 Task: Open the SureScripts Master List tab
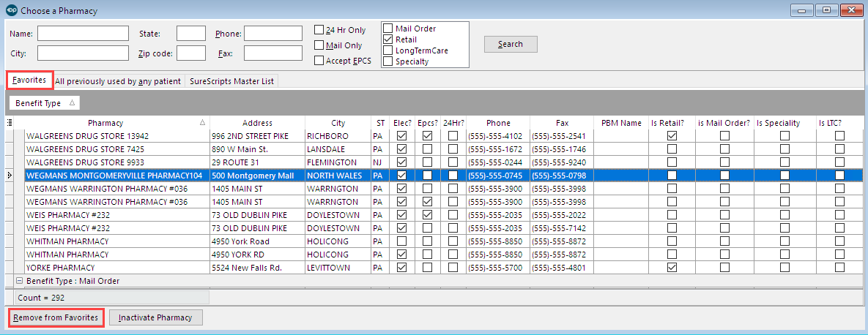point(231,81)
